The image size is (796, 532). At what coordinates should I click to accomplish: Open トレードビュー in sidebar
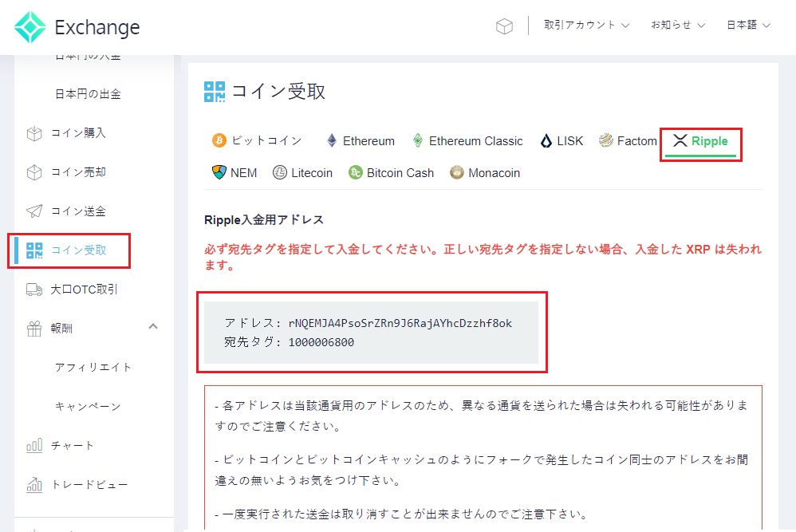[x=89, y=484]
